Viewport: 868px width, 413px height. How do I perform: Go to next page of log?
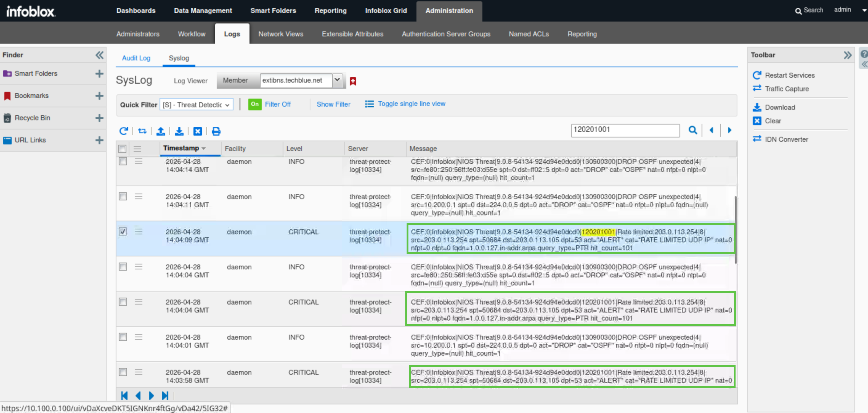[x=151, y=395]
